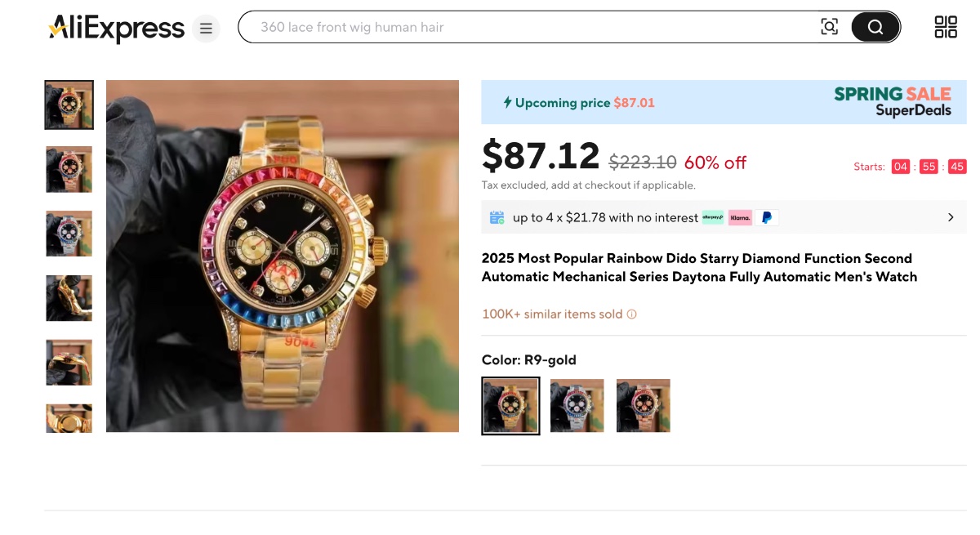Choose the silver watch color variant

[577, 405]
